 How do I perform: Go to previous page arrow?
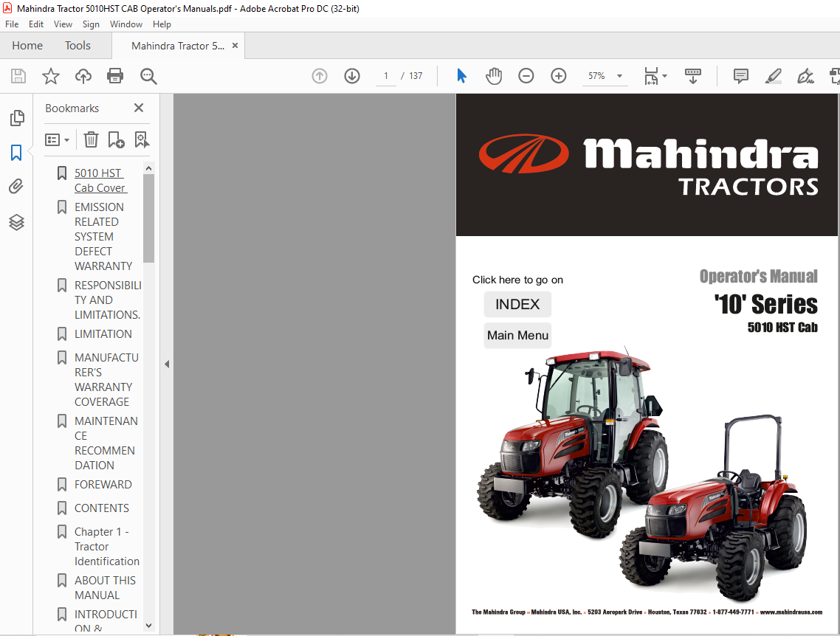tap(320, 76)
